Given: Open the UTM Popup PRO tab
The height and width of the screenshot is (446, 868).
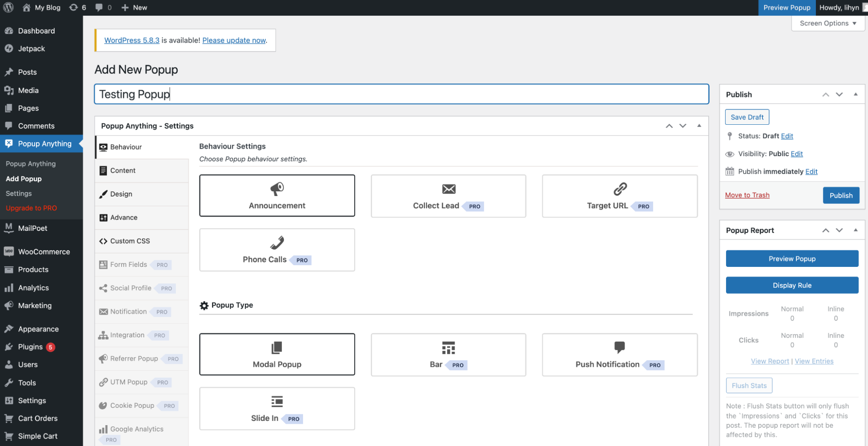Looking at the screenshot, I should click(142, 382).
